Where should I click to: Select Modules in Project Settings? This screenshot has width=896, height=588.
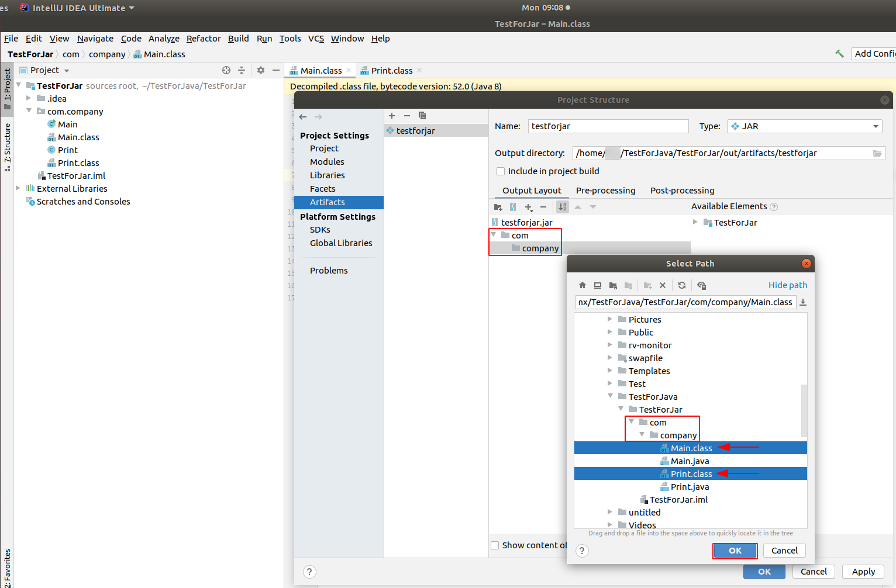click(327, 162)
